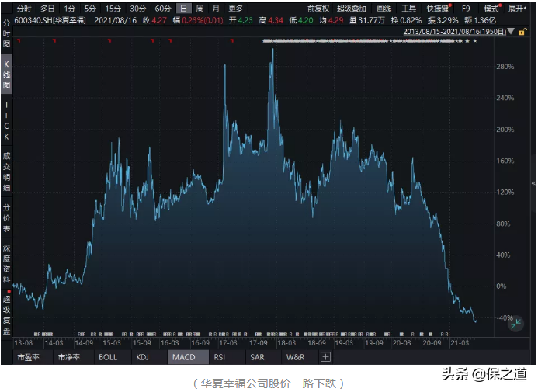Select K线图 in the left sidebar
Viewport: 538px width, 392px height.
coord(6,75)
